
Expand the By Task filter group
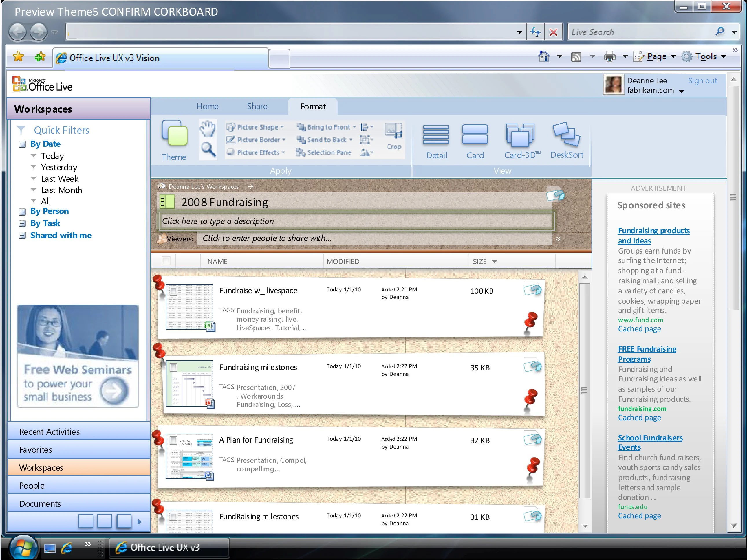coord(22,223)
